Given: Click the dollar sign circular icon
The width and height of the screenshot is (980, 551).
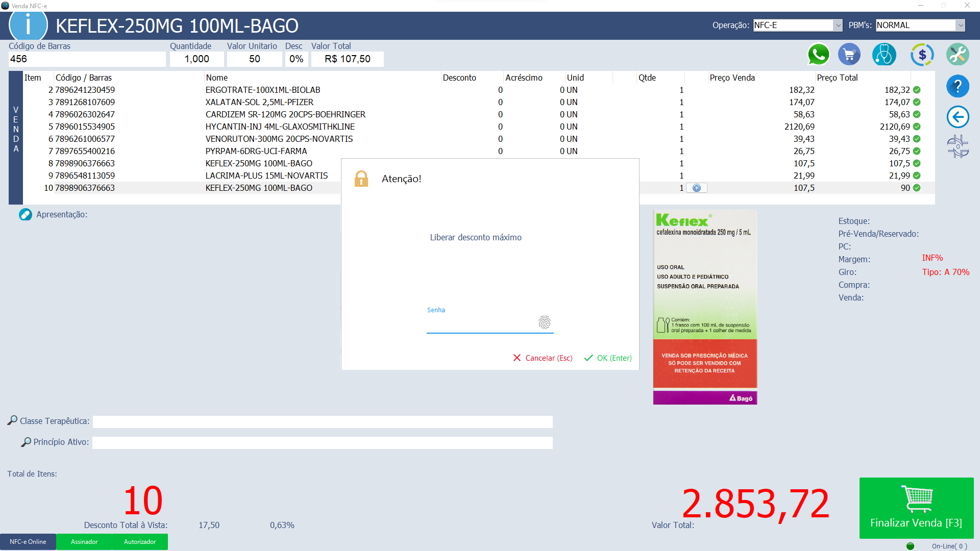Looking at the screenshot, I should click(922, 55).
